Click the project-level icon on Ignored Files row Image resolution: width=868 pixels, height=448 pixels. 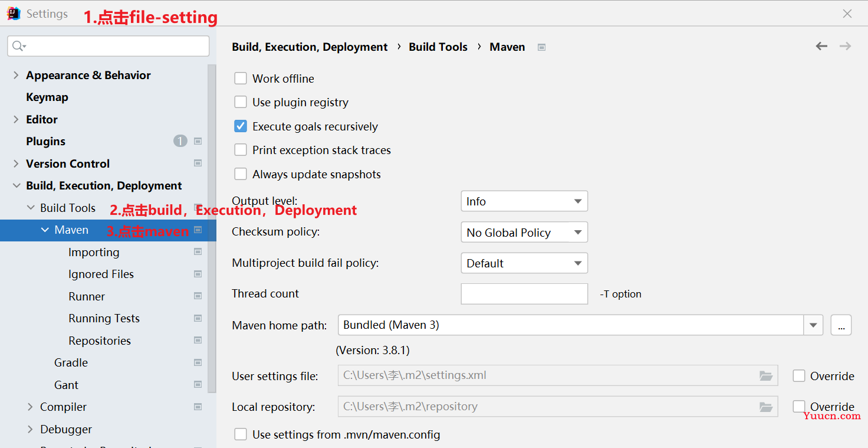point(198,274)
